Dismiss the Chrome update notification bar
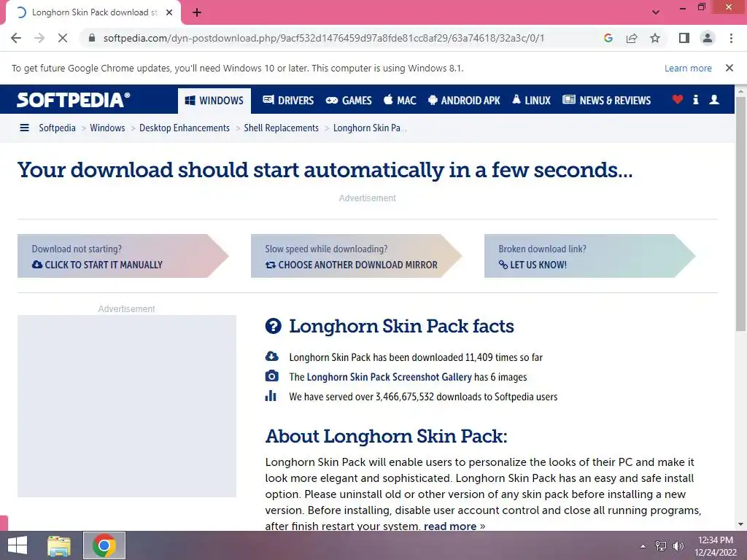747x560 pixels. click(x=729, y=68)
